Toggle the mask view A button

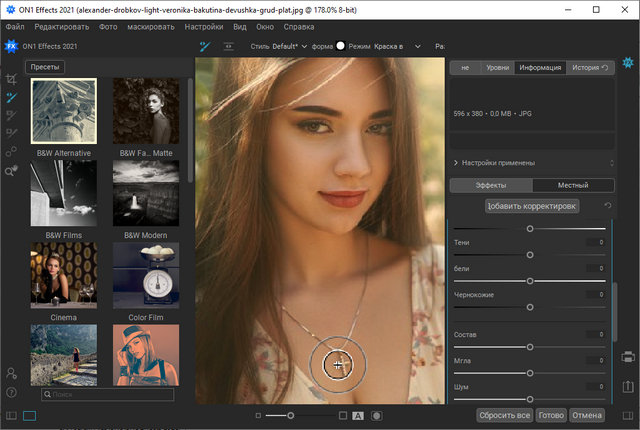pos(358,415)
